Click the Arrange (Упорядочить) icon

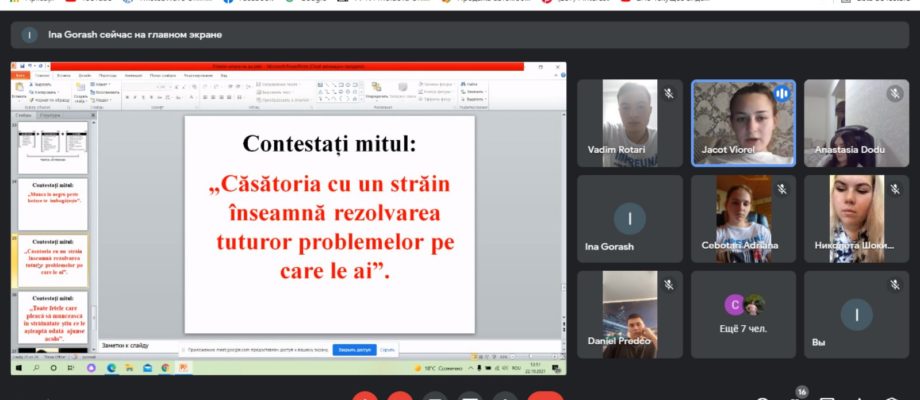click(x=377, y=87)
